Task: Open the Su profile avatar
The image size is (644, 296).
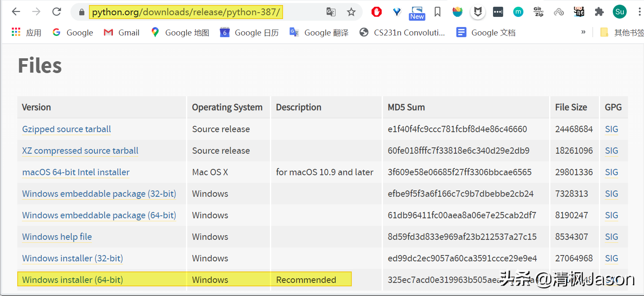Action: [620, 12]
